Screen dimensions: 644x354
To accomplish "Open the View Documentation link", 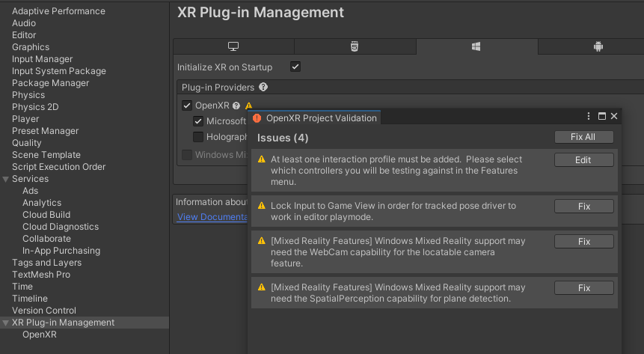I will (212, 217).
